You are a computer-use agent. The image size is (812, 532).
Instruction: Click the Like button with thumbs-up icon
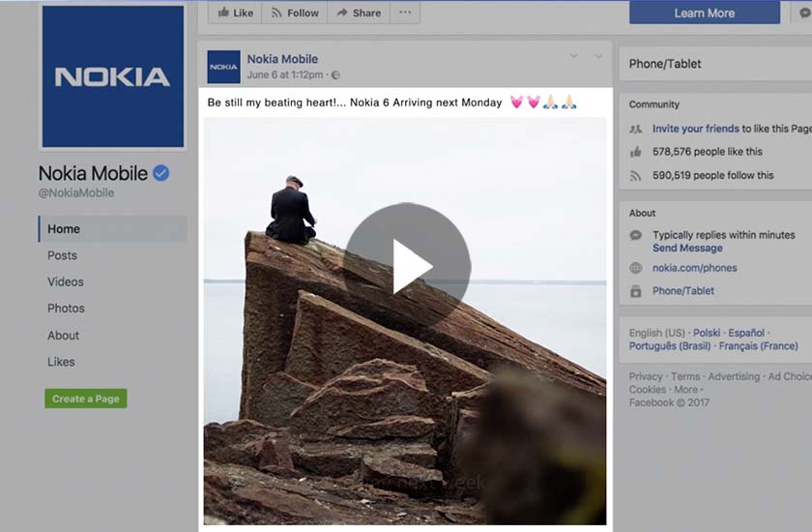coord(235,13)
